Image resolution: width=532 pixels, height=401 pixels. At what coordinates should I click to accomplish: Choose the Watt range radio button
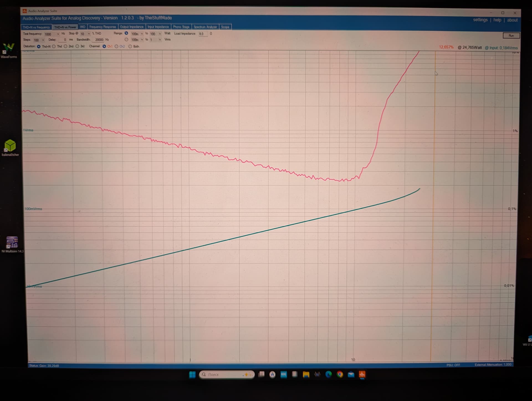click(126, 33)
